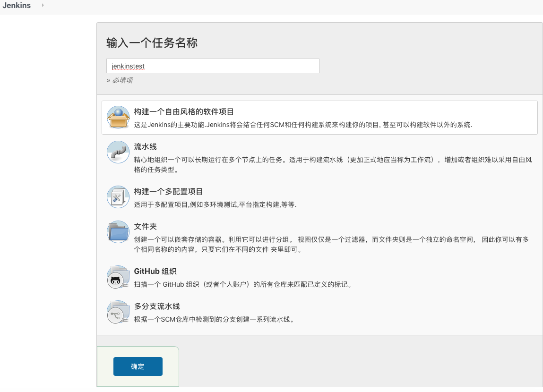Click the Jenkins breadcrumb link

click(x=17, y=6)
